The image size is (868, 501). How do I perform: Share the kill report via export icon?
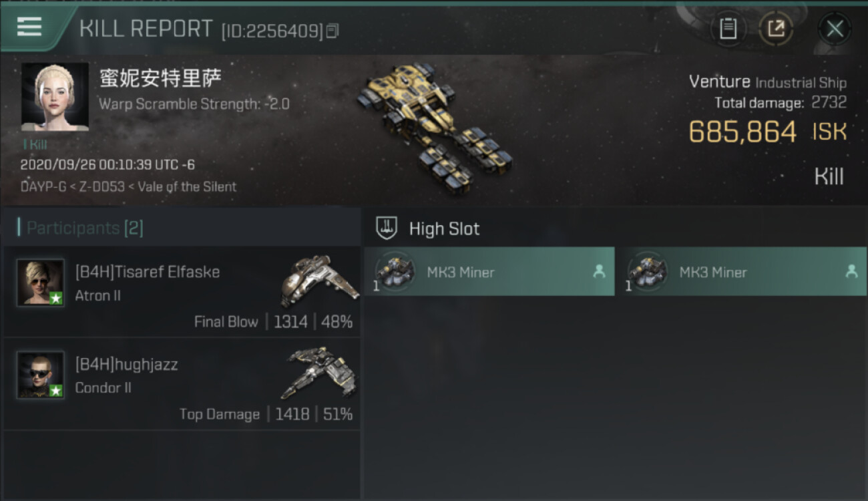776,29
